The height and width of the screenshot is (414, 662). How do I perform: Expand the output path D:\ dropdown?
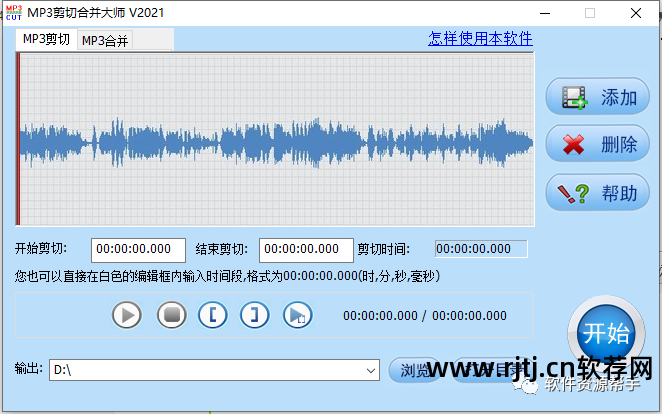click(x=371, y=371)
